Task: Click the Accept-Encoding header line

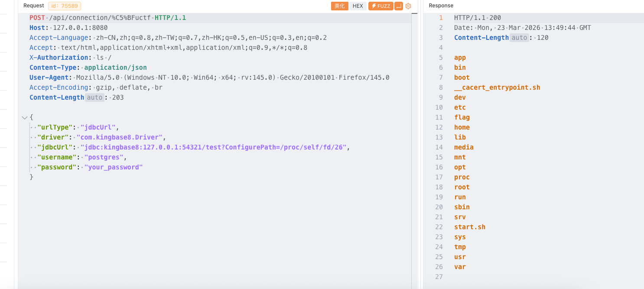Action: (x=96, y=88)
